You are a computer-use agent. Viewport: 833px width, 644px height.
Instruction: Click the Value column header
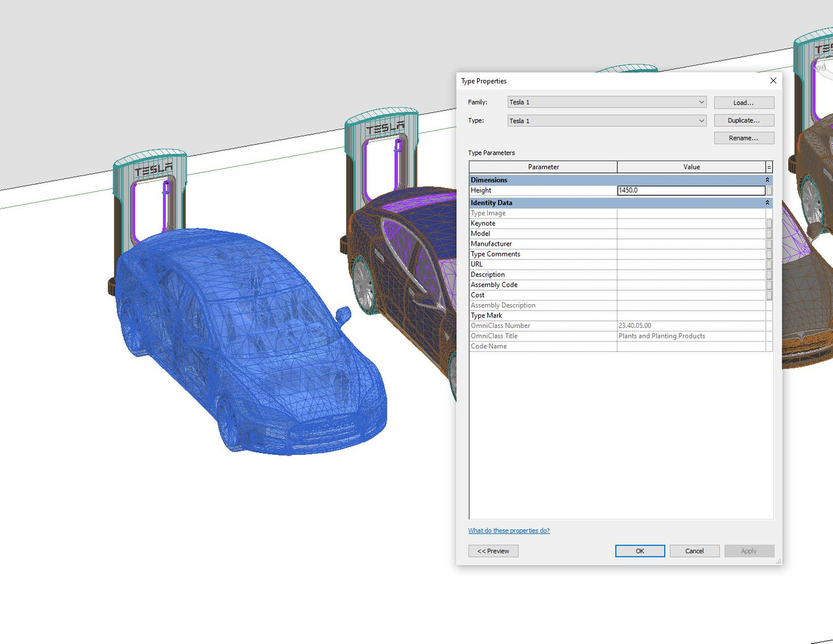click(692, 167)
